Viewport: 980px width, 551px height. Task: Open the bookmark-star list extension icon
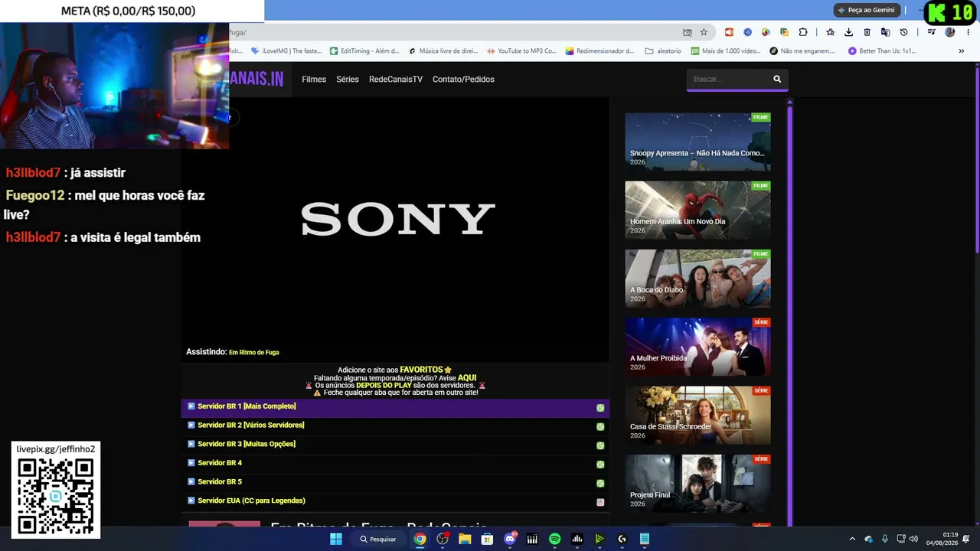point(830,32)
